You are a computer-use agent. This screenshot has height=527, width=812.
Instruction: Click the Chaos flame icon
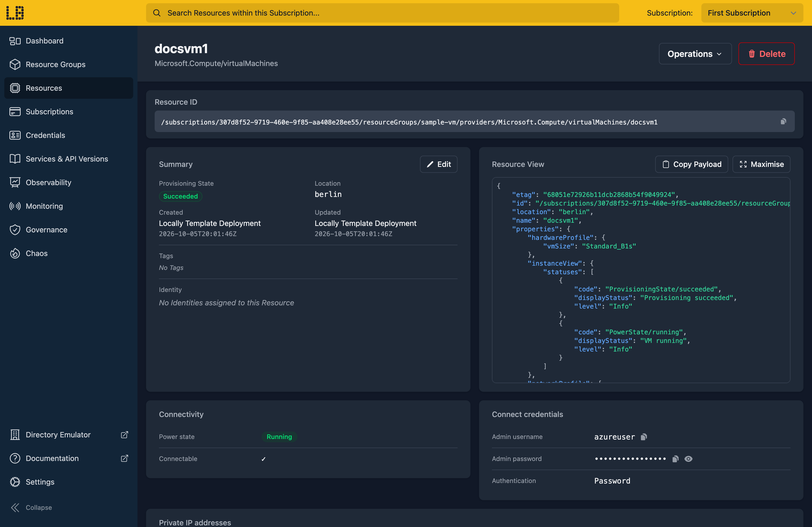tap(15, 253)
